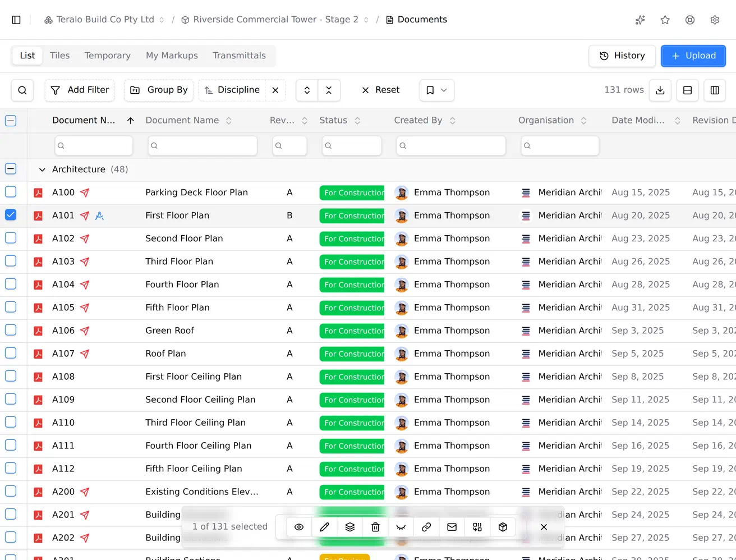
Task: Go to My Markups tab
Action: (x=172, y=56)
